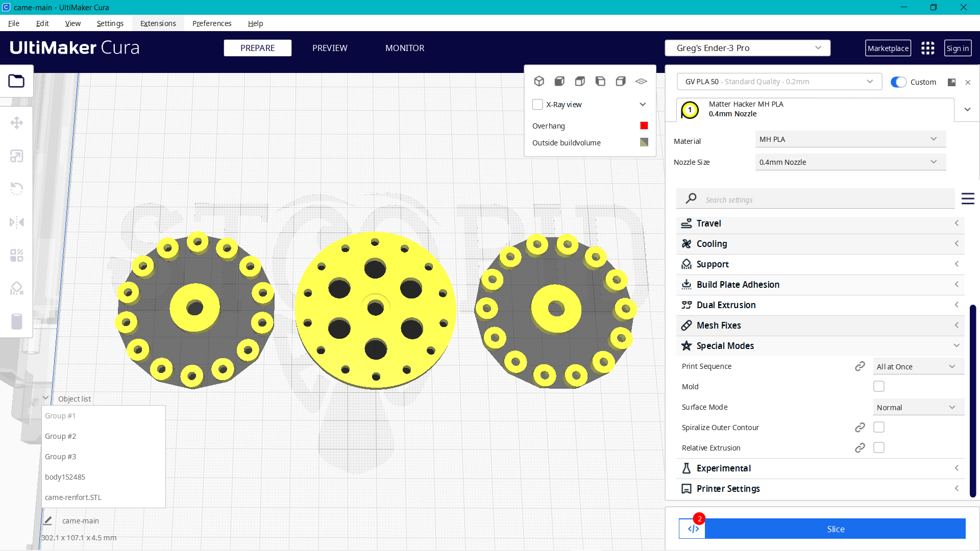Select the Scale tool

tap(17, 156)
